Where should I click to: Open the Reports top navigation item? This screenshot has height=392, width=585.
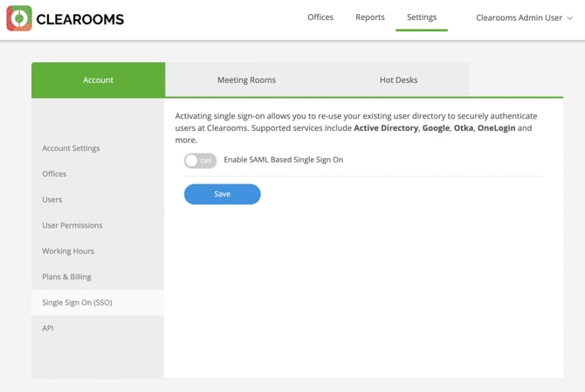click(370, 17)
